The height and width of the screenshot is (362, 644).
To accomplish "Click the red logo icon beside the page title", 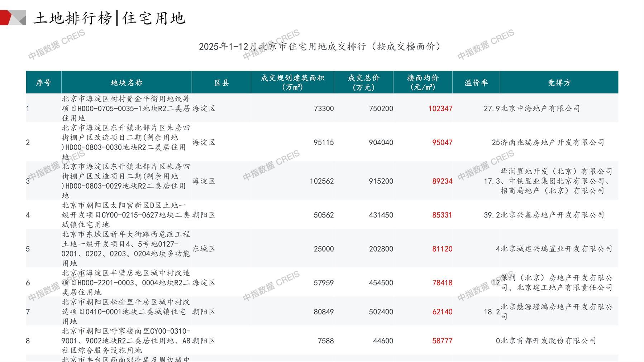I will click(13, 18).
